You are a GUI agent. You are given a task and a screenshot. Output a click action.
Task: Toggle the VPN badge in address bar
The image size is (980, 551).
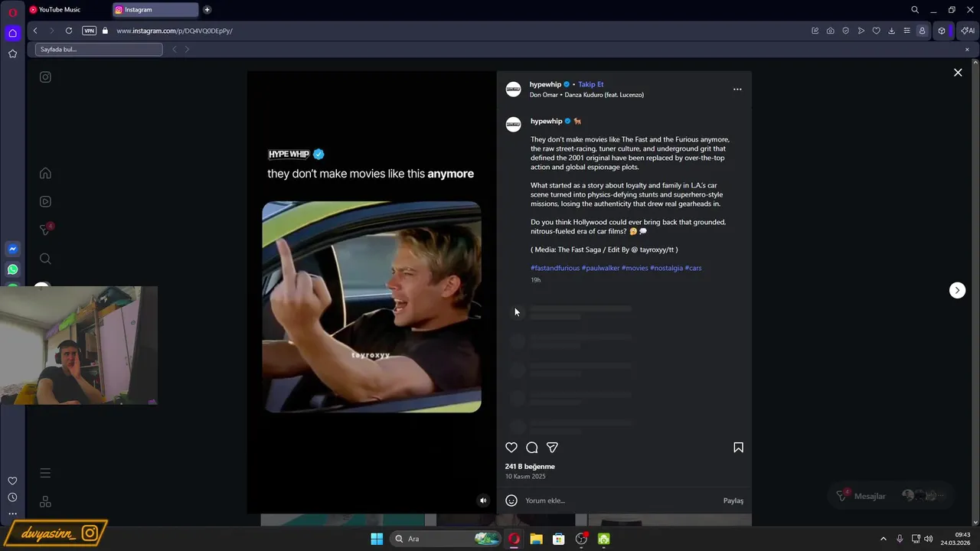pos(89,31)
